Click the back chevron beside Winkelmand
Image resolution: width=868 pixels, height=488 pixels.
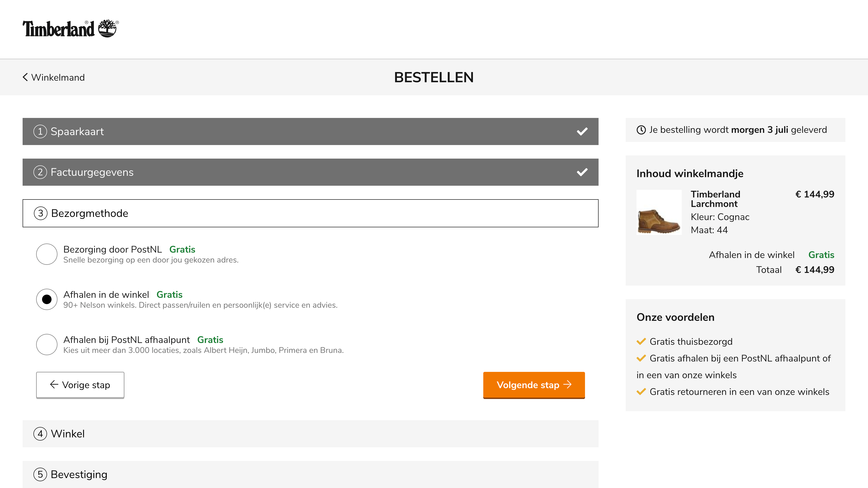coord(25,77)
